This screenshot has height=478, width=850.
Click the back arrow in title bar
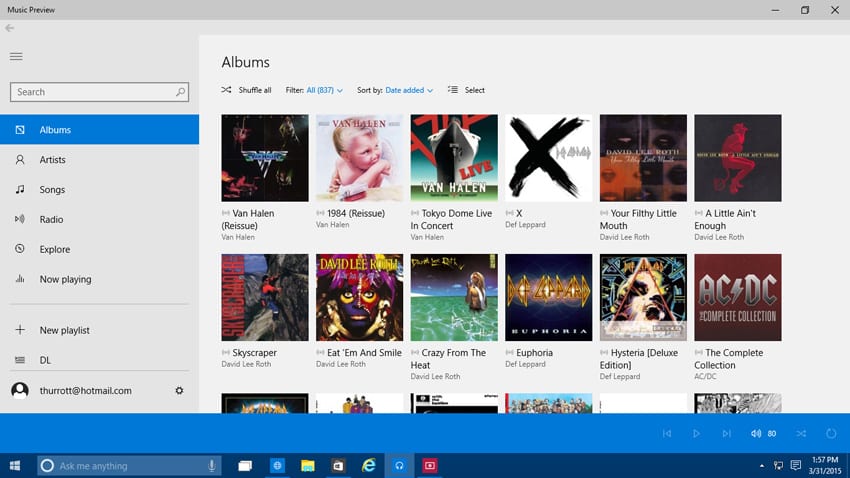tap(10, 28)
